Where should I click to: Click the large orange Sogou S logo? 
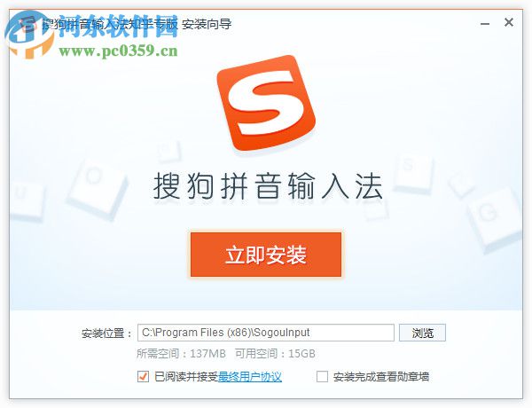click(267, 103)
